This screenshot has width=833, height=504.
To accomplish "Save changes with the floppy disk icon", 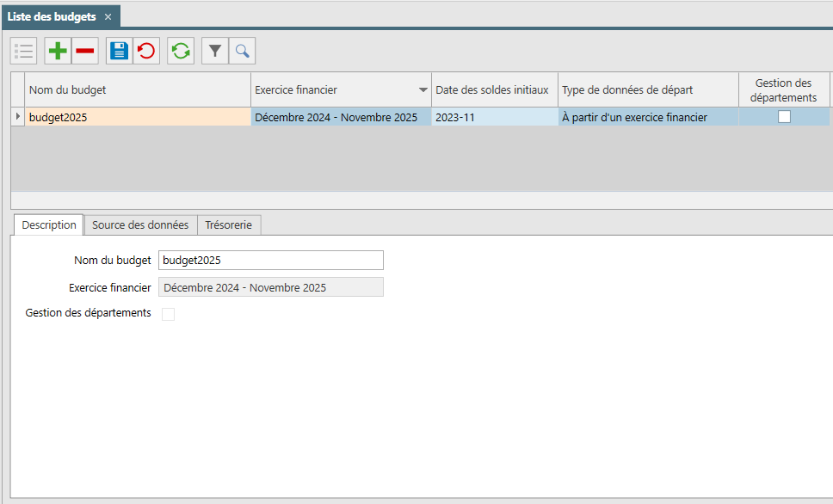I will (119, 51).
